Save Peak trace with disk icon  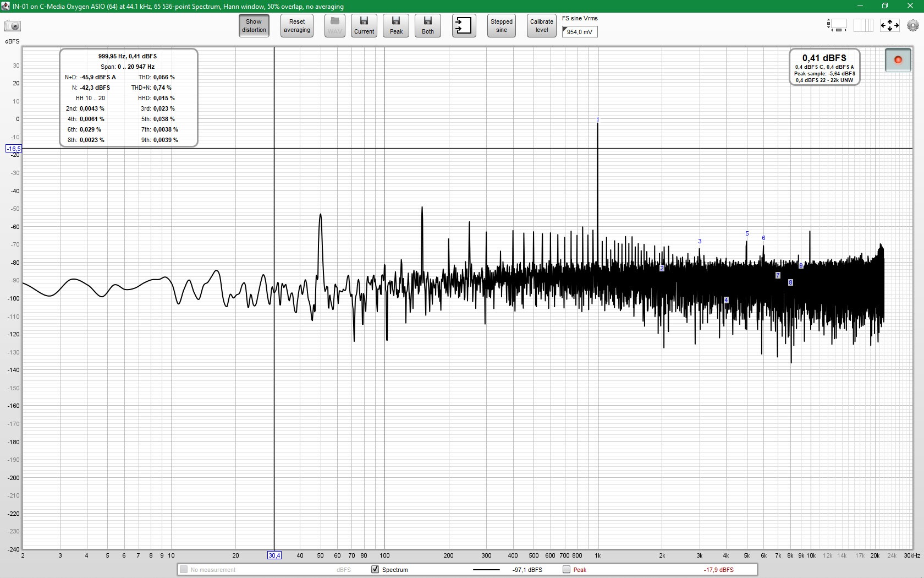coord(396,26)
